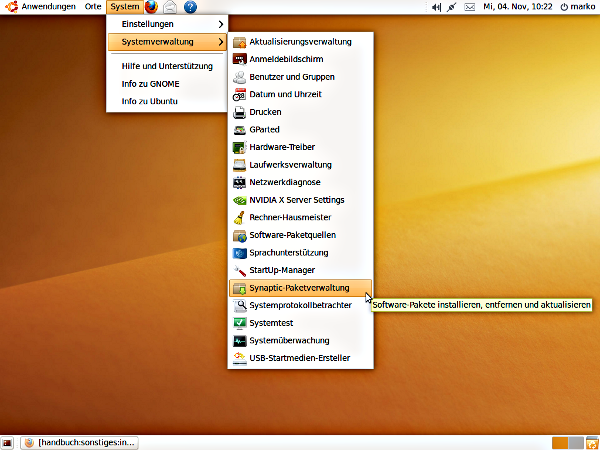Click the NVIDIA X Server Settings icon
Viewport: 600px width, 450px height.
240,200
